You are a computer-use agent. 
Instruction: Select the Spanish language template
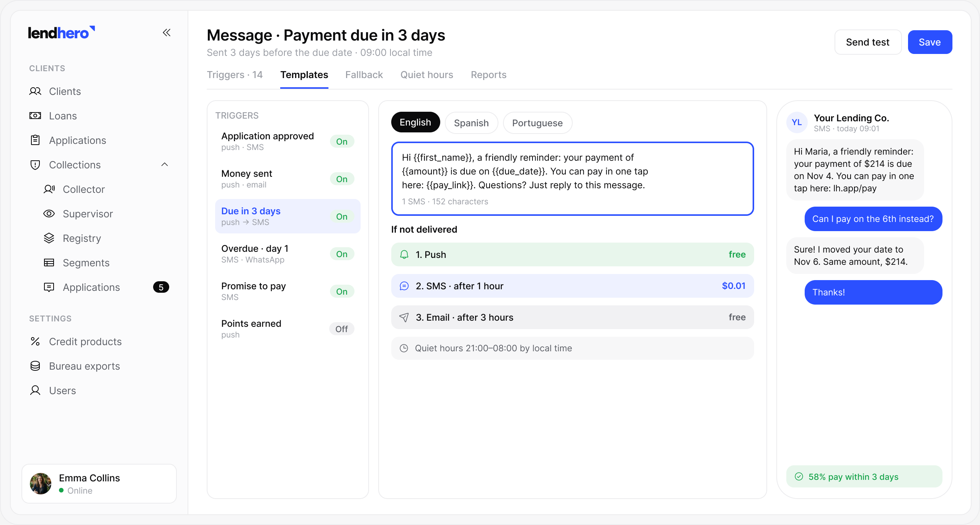click(x=471, y=123)
